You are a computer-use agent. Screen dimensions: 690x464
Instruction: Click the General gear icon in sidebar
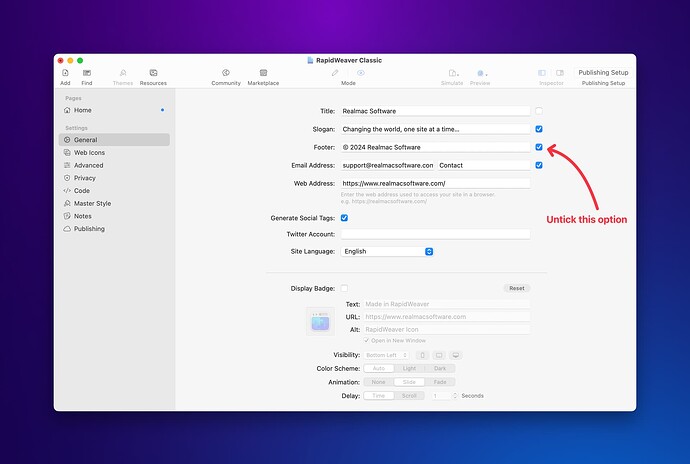click(67, 140)
